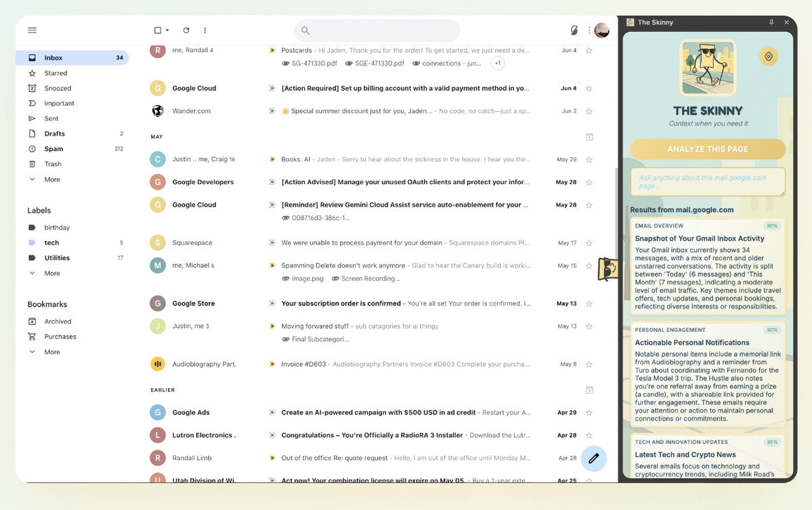Image resolution: width=812 pixels, height=510 pixels.
Task: Click the Gmail search field
Action: pyautogui.click(x=377, y=30)
